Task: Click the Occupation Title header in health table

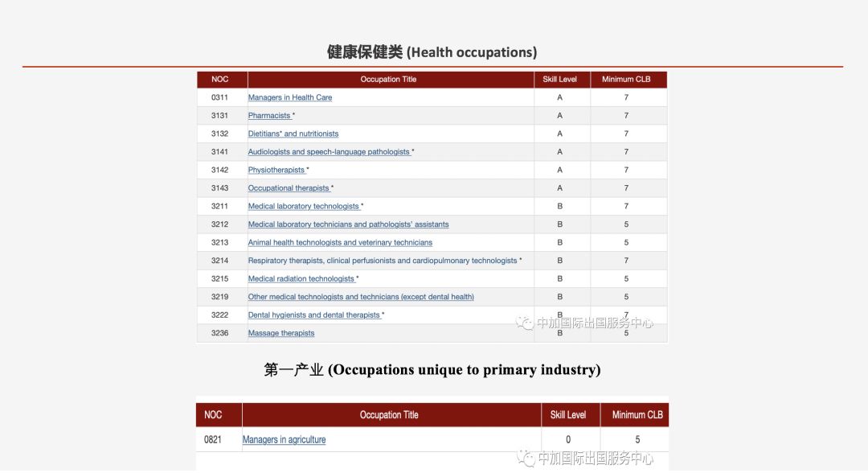Action: click(388, 80)
